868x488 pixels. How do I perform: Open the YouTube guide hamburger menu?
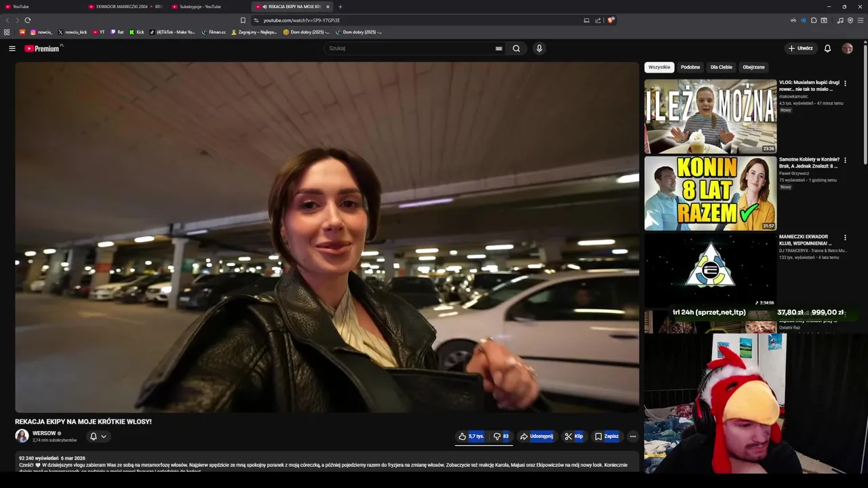12,48
